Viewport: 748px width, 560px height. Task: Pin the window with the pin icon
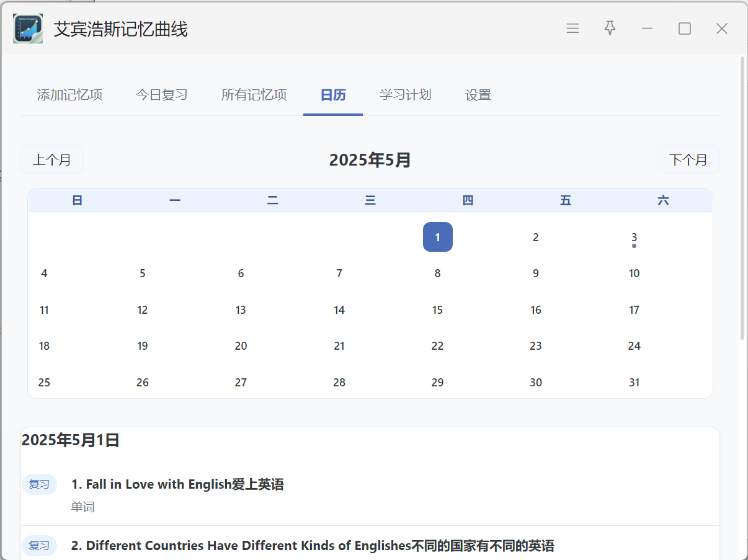pyautogui.click(x=610, y=29)
